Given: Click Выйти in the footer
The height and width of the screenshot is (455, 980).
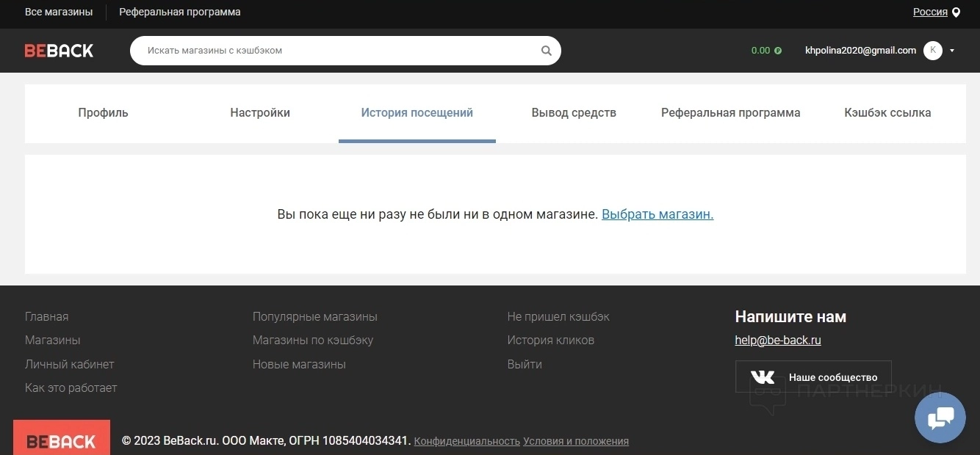Looking at the screenshot, I should click(525, 365).
